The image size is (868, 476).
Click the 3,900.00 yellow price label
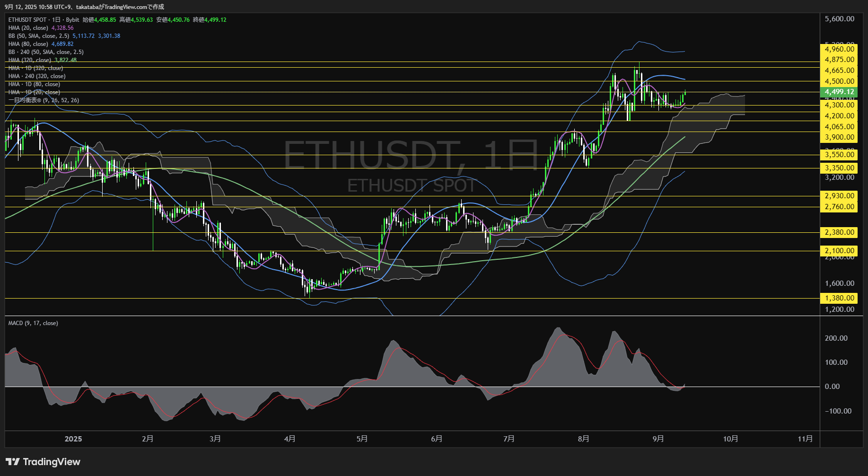[x=839, y=137]
